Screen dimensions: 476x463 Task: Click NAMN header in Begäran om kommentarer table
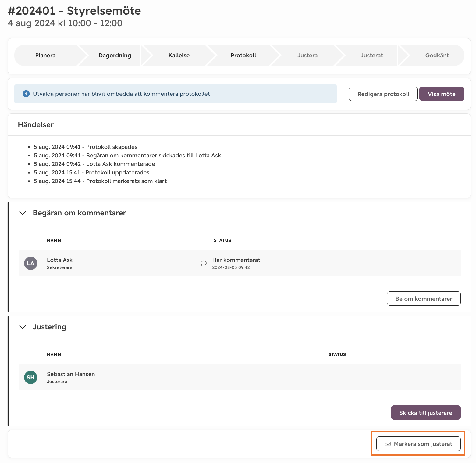coord(54,240)
